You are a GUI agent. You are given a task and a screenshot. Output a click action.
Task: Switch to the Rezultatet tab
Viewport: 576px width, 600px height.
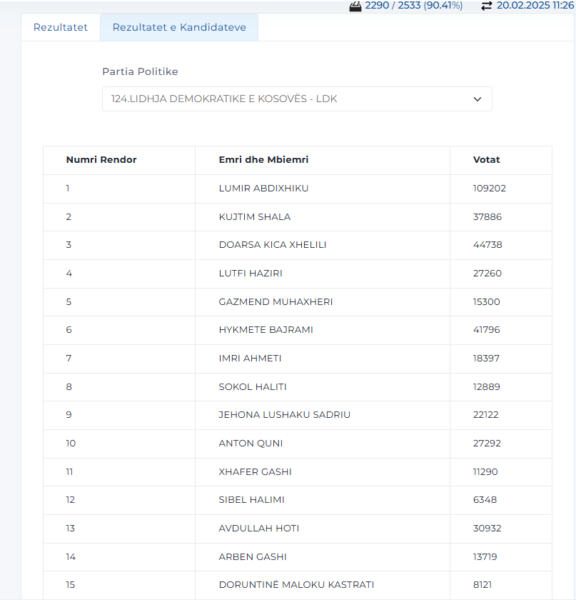(60, 28)
